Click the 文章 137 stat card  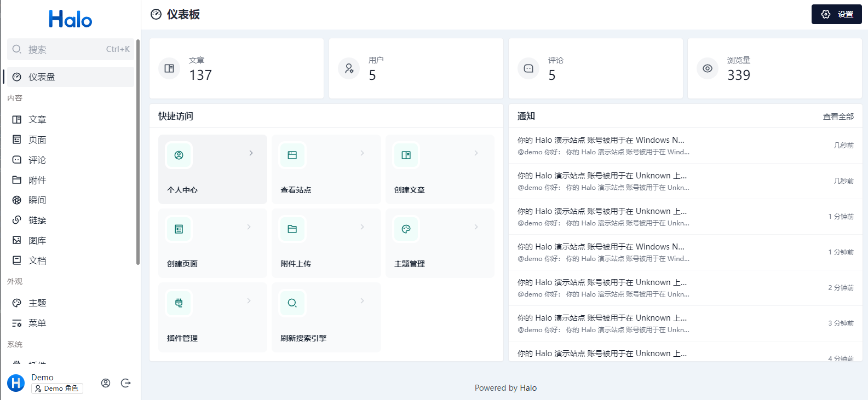click(x=237, y=68)
